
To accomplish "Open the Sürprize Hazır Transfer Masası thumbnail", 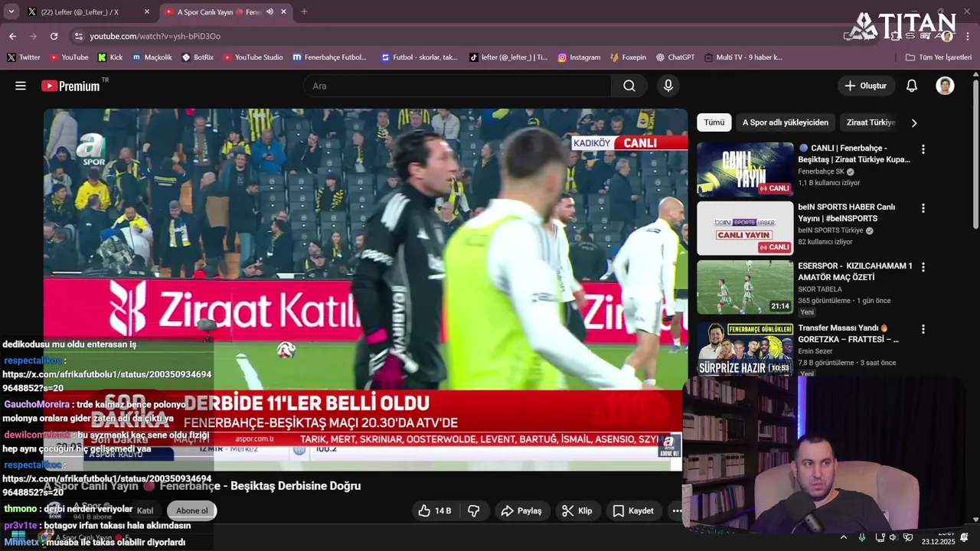I will point(745,348).
